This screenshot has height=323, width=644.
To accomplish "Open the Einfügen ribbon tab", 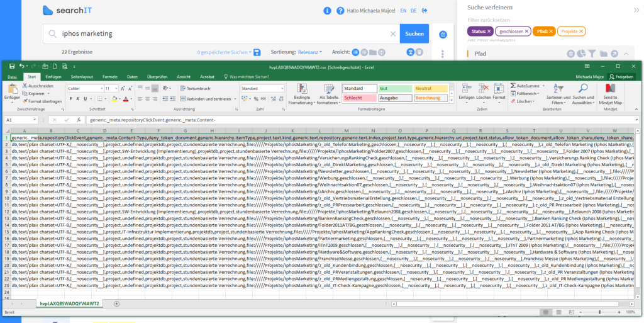I will (53, 77).
